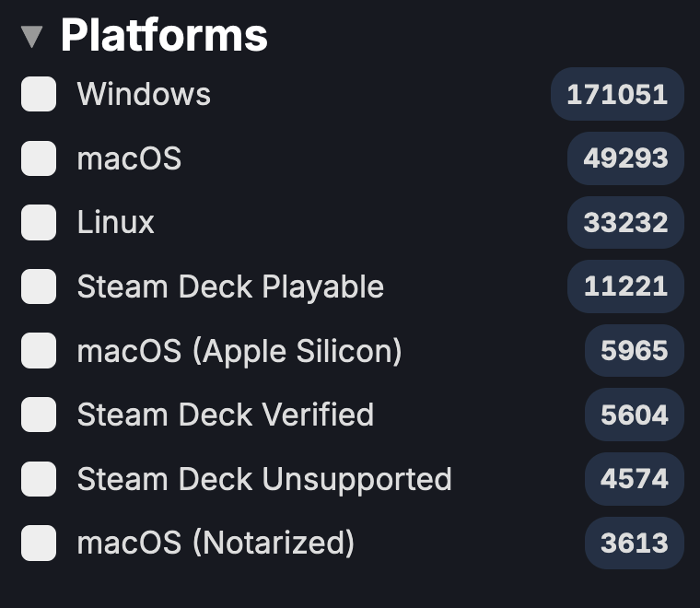This screenshot has height=608, width=700.
Task: Select the Steam Deck Playable checkbox
Action: click(39, 286)
